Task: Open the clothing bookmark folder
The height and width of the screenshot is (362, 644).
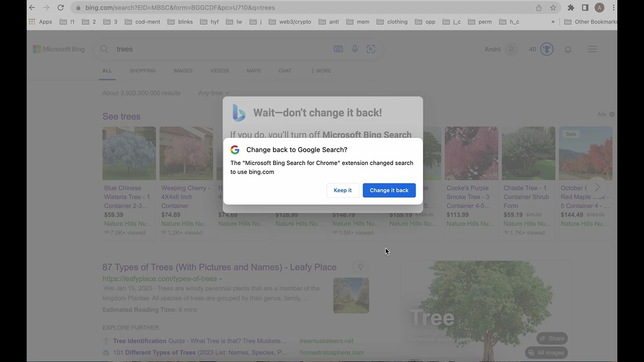Action: click(392, 22)
